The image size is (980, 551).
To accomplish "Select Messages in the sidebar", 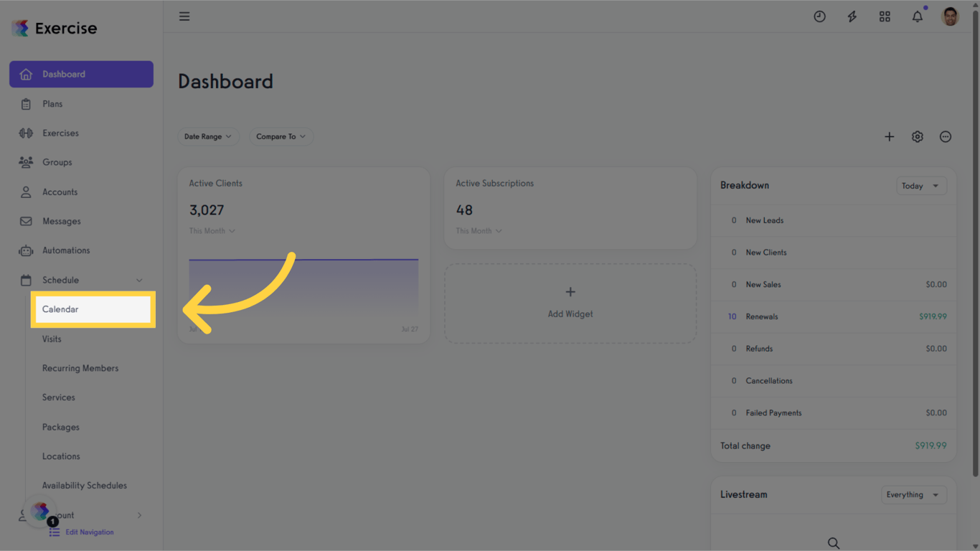I will pyautogui.click(x=61, y=221).
